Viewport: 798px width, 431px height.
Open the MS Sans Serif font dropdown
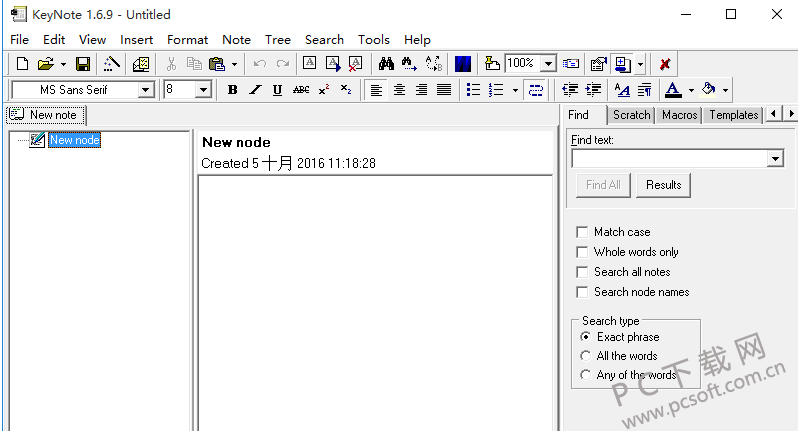point(146,90)
